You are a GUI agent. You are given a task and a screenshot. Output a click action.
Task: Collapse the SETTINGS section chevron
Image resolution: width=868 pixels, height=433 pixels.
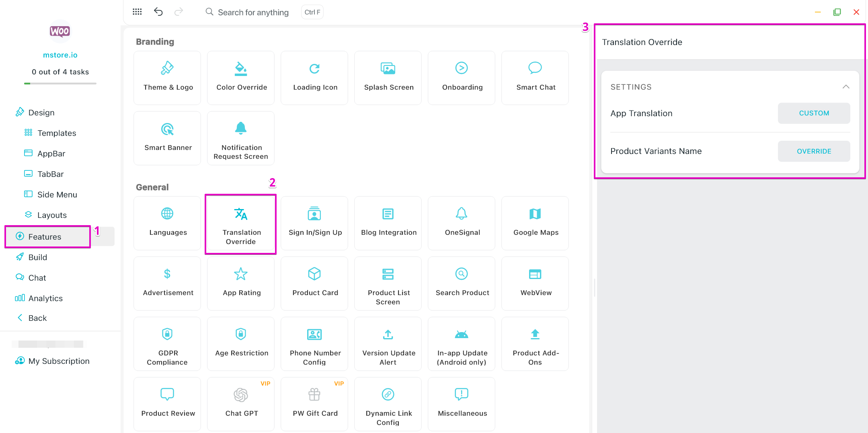pos(845,87)
